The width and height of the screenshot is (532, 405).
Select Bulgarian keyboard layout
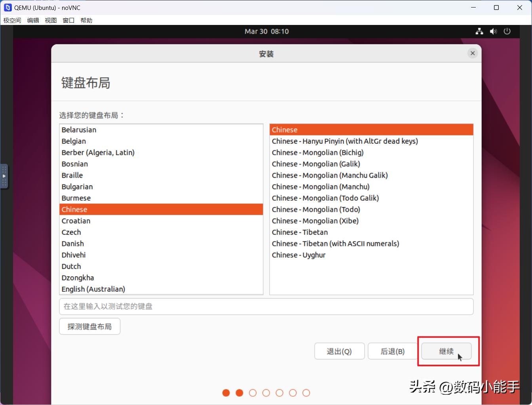coord(161,187)
